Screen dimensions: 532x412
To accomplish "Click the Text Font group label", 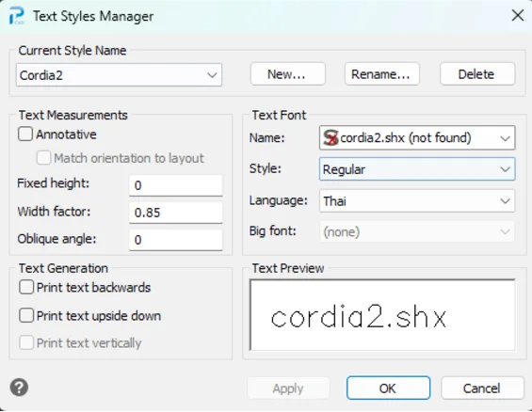I will [x=279, y=115].
